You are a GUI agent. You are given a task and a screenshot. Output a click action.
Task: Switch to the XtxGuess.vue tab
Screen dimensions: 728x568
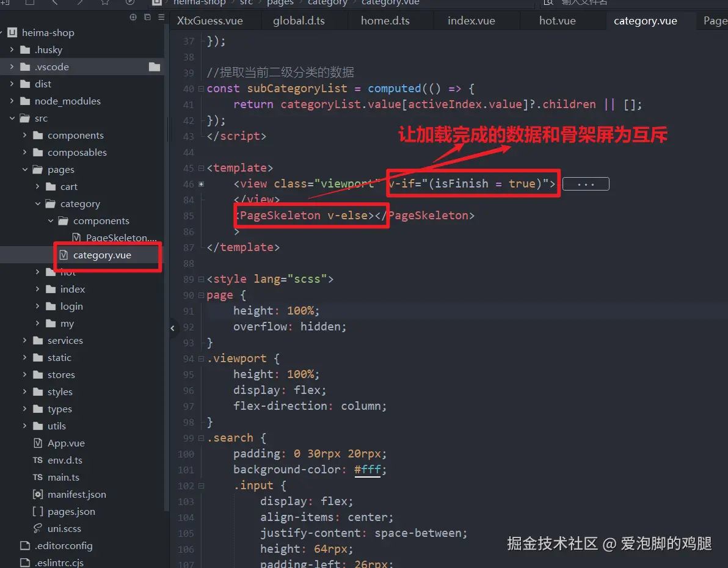210,21
